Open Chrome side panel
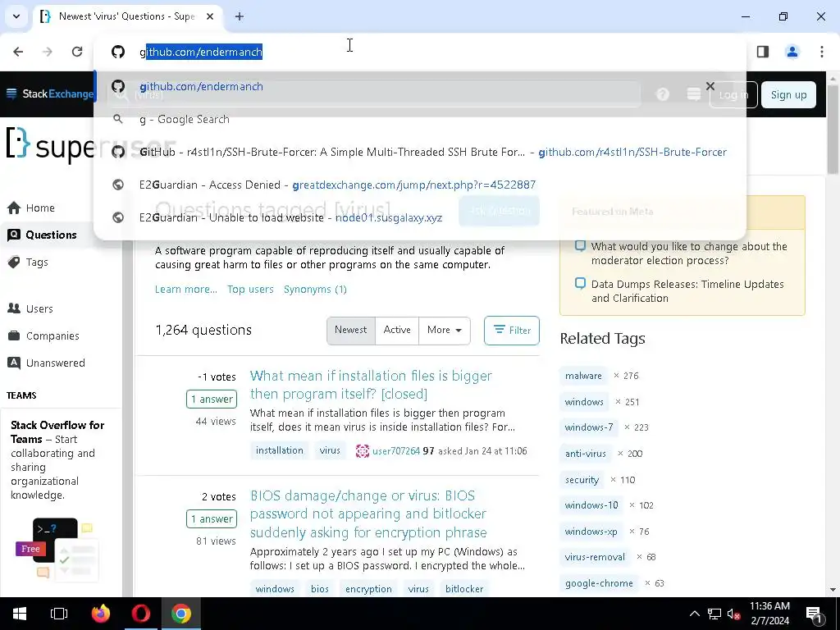This screenshot has width=840, height=630. point(763,52)
